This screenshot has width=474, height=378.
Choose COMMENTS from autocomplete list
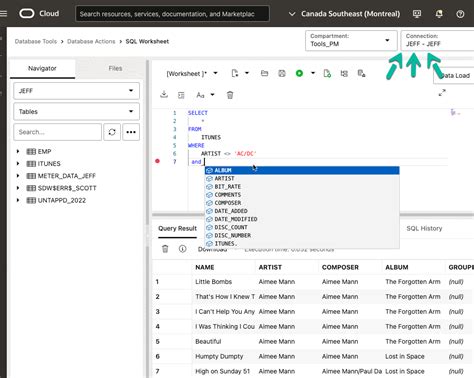(x=302, y=195)
